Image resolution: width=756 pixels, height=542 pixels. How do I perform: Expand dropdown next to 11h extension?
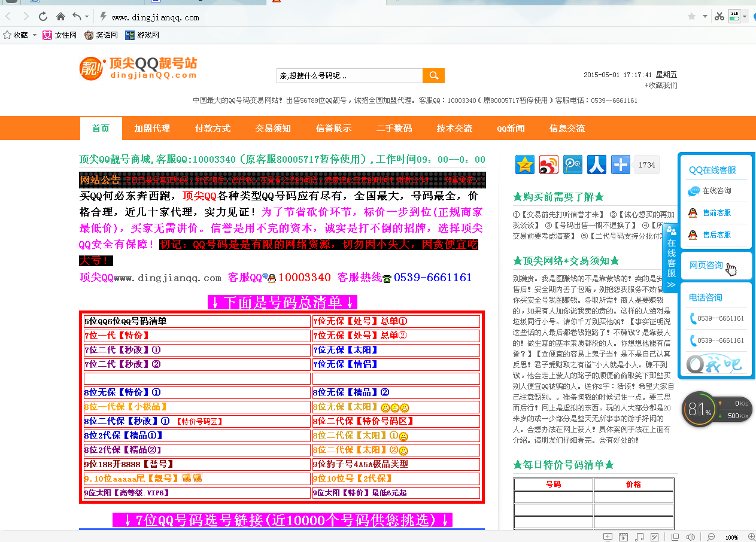coord(745,17)
